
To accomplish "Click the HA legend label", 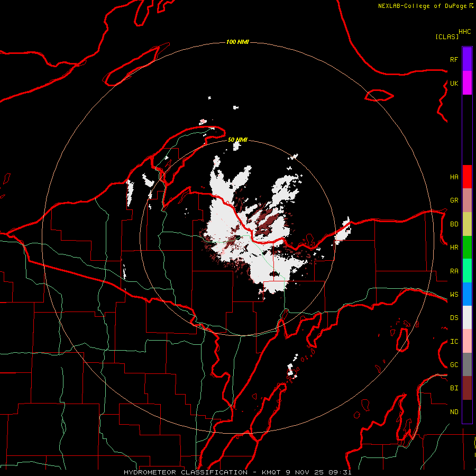I will pyautogui.click(x=454, y=177).
